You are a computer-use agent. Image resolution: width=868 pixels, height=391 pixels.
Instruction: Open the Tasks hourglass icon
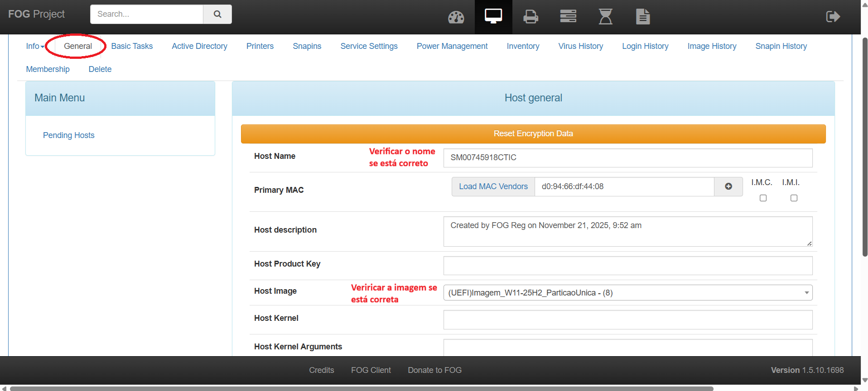coord(605,17)
